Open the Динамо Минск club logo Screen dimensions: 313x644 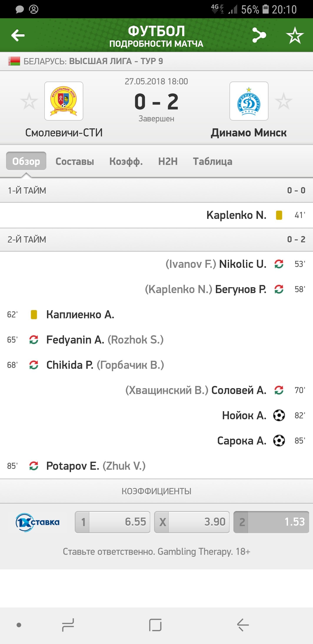[249, 101]
